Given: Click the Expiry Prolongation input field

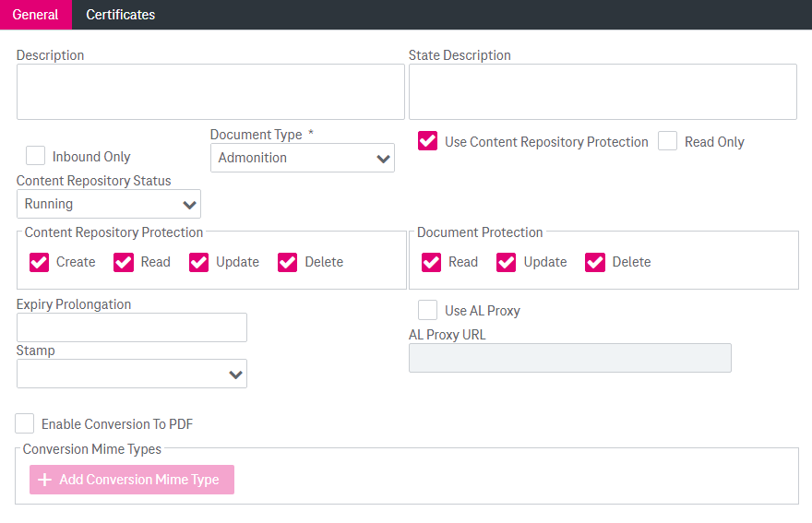Looking at the screenshot, I should [132, 327].
